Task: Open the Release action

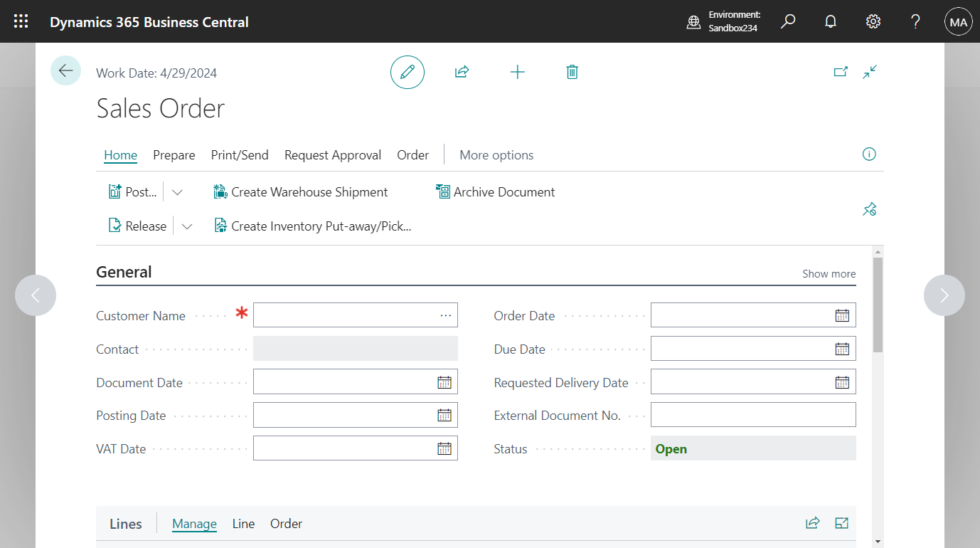Action: click(x=137, y=226)
